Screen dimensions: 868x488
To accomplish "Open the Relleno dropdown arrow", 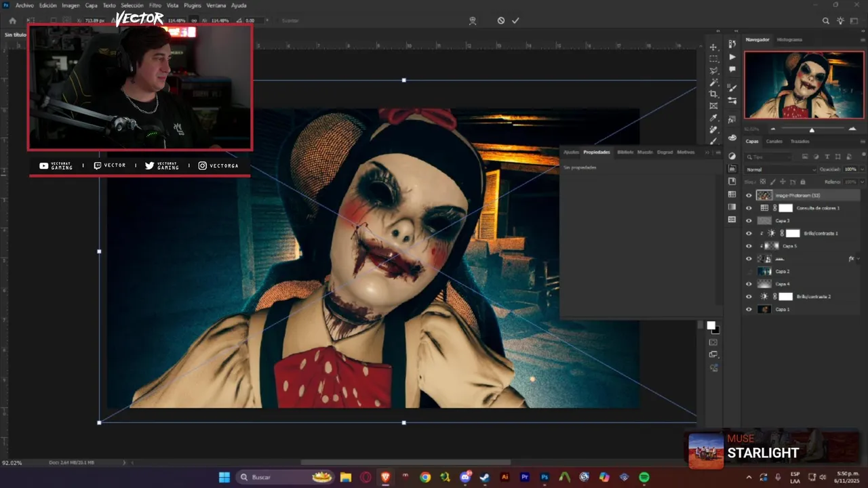I will [862, 182].
